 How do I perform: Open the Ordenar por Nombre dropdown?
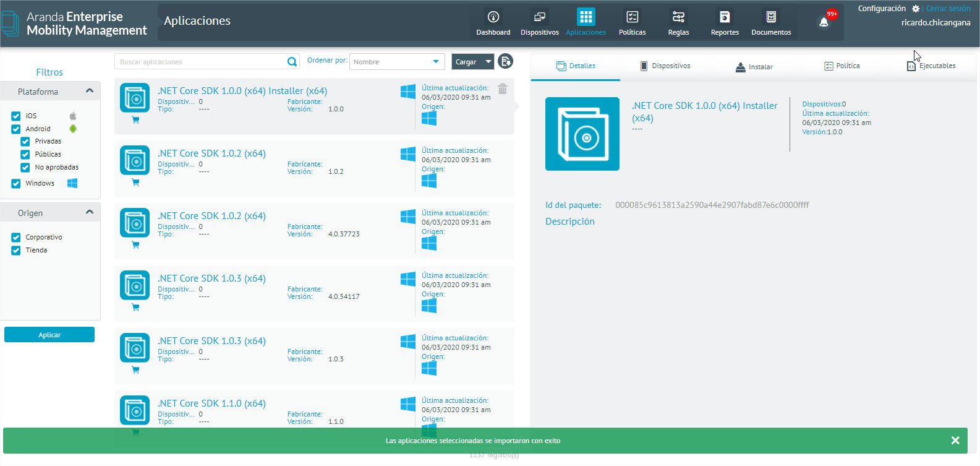(397, 62)
